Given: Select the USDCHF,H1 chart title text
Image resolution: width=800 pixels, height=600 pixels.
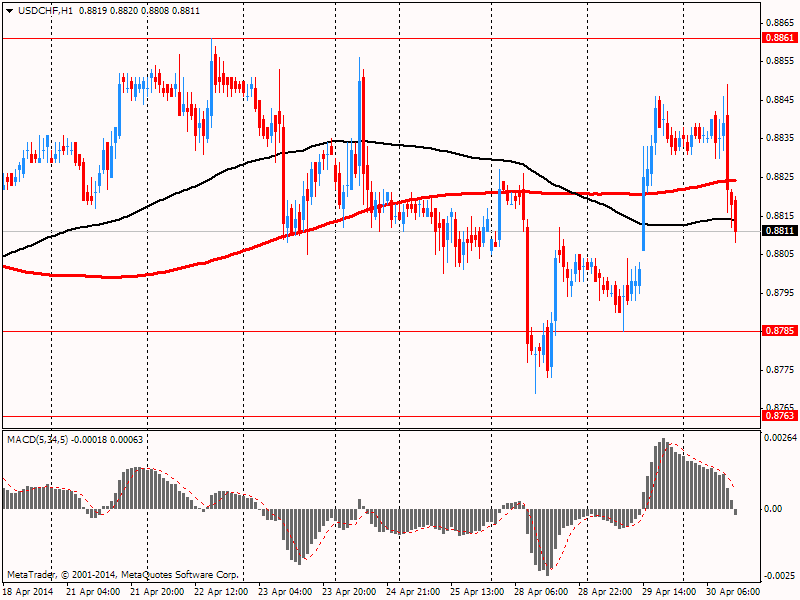Looking at the screenshot, I should point(45,11).
